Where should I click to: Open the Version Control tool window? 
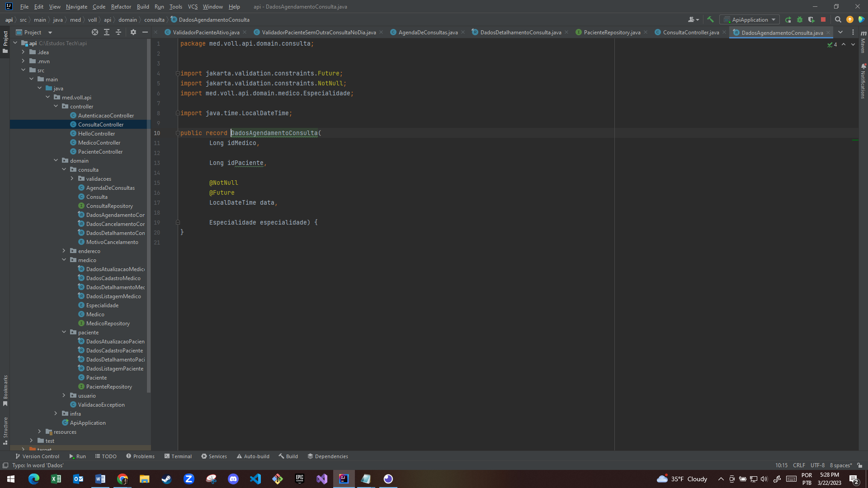click(38, 456)
